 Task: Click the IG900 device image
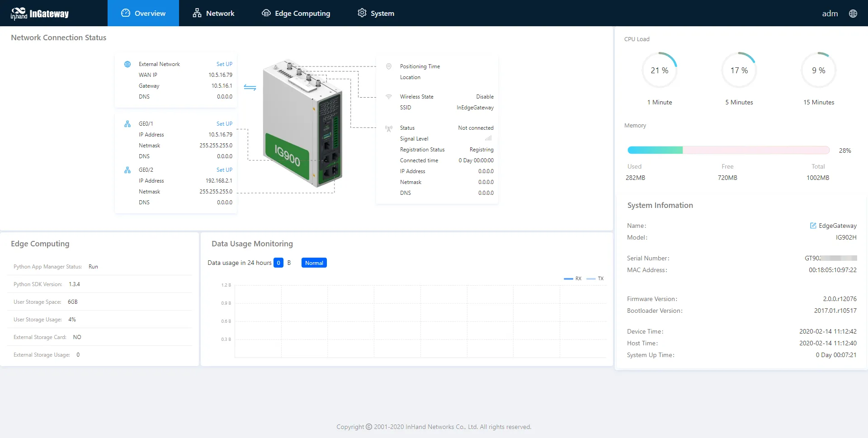point(302,123)
